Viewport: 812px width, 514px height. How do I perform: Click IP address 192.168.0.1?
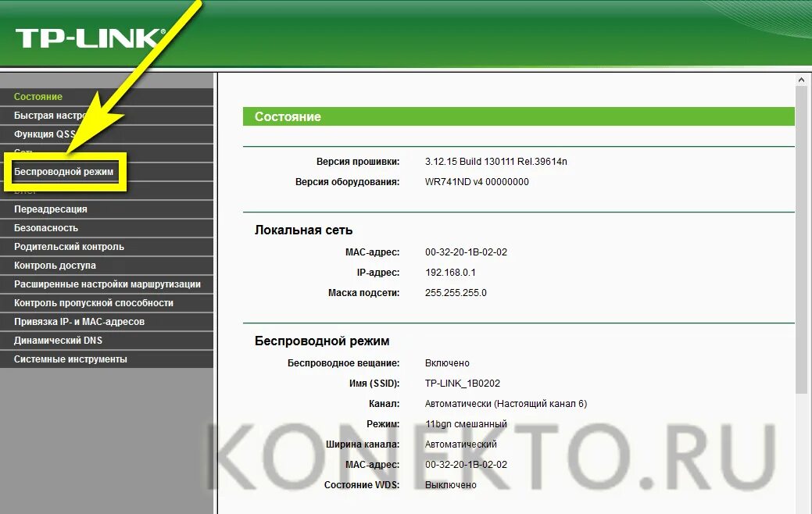tap(450, 273)
